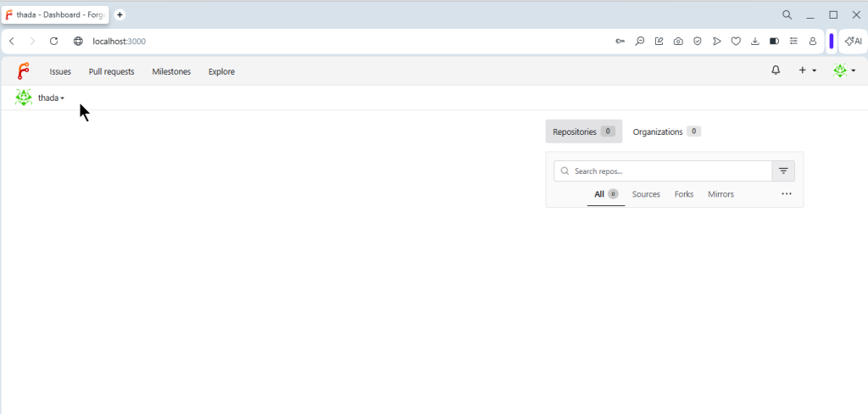Open the notifications bell
Viewport: 868px width, 414px height.
[x=776, y=70]
